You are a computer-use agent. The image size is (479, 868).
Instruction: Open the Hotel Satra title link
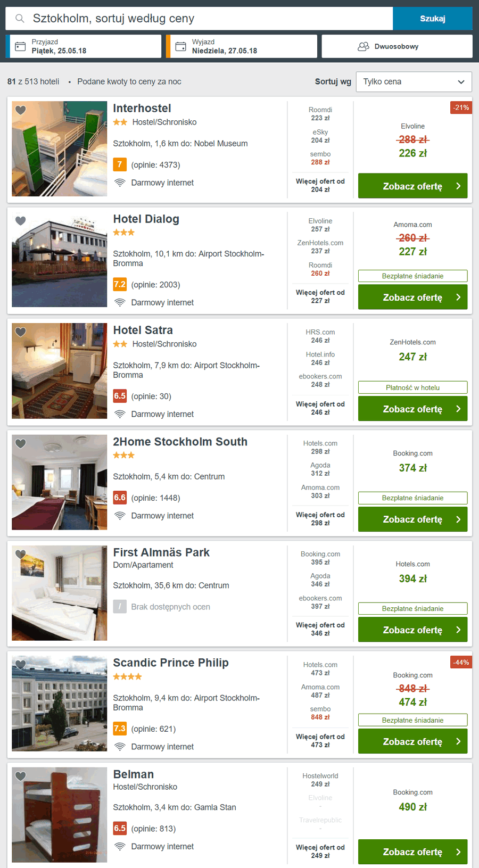click(x=143, y=330)
